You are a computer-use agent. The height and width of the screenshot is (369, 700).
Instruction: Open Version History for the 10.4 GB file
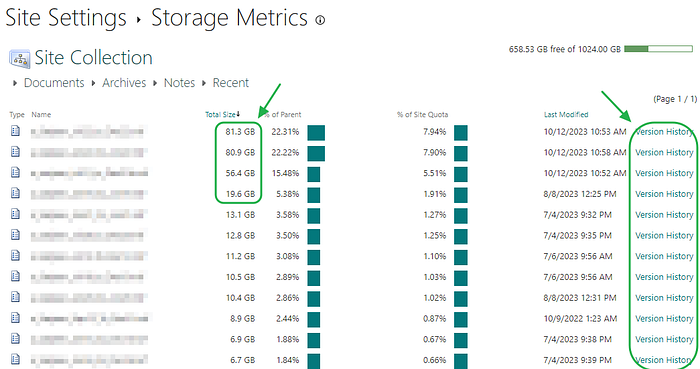tap(664, 298)
